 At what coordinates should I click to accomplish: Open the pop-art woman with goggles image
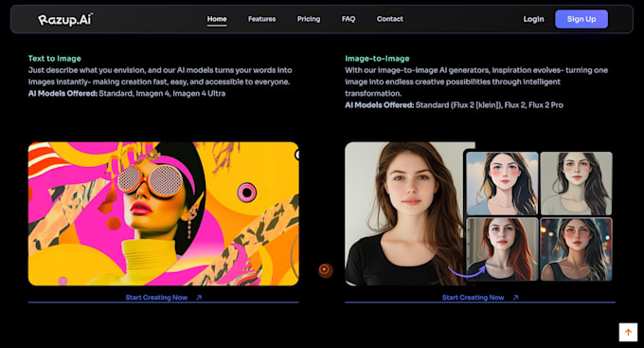[x=164, y=214]
